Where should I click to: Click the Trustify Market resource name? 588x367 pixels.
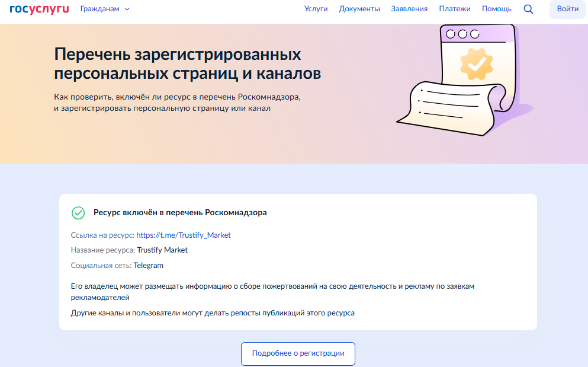(x=162, y=250)
